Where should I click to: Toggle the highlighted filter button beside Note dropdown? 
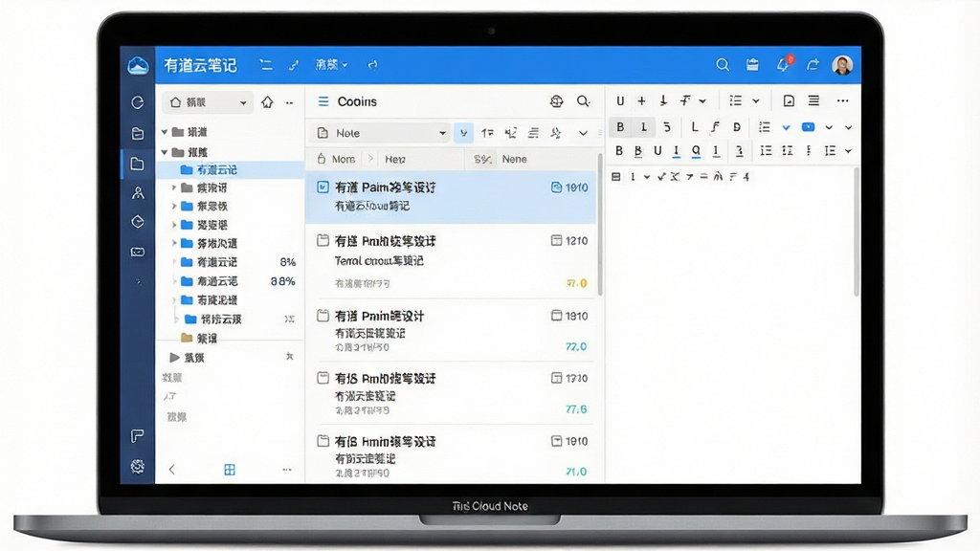point(463,132)
